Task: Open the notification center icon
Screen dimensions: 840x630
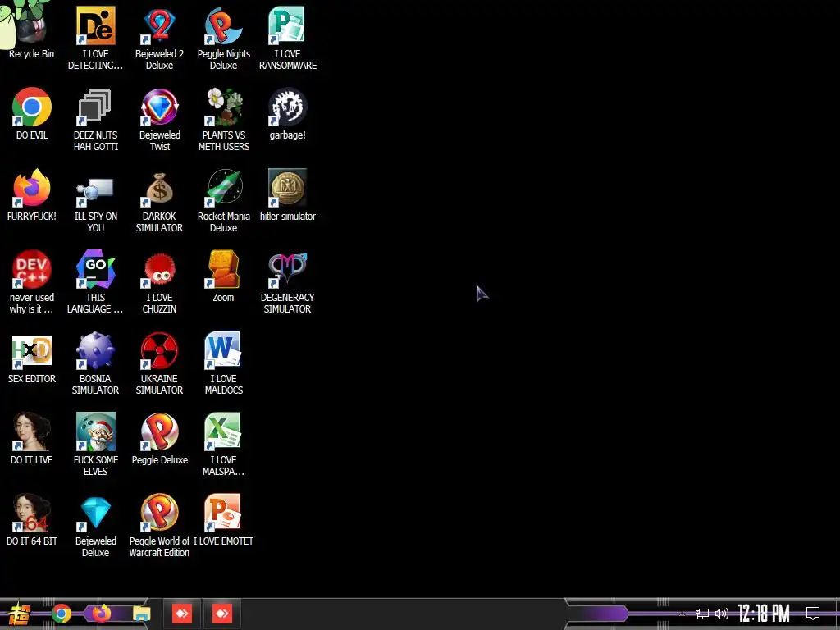Action: tap(813, 614)
